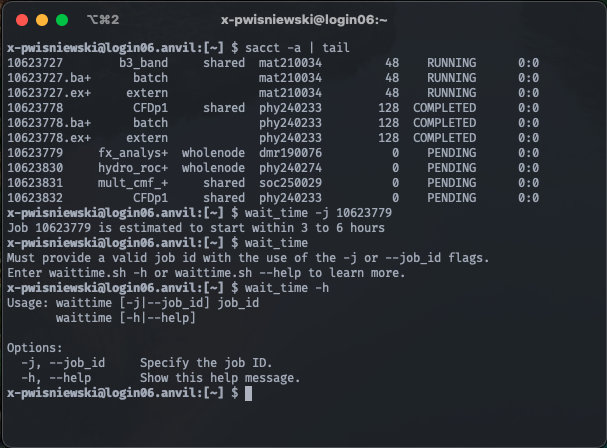Maximize the window using the green button
The height and width of the screenshot is (448, 607).
point(62,20)
